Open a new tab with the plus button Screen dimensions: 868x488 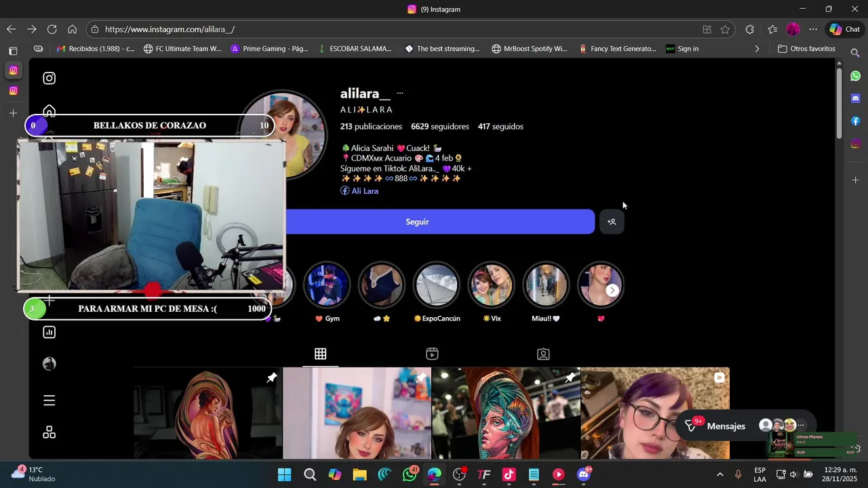click(x=13, y=113)
